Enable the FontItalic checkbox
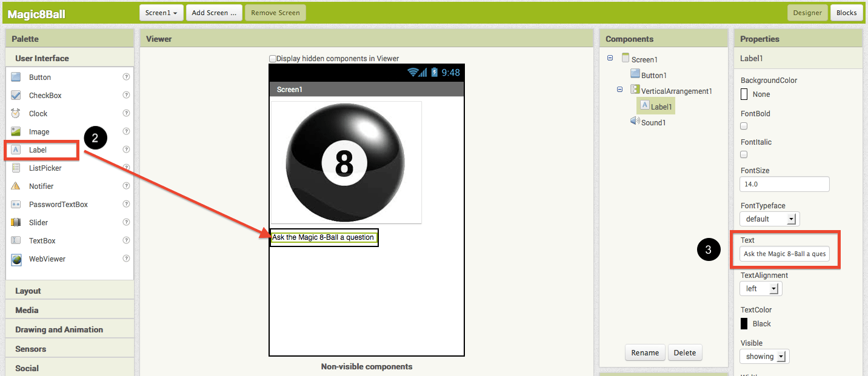Image resolution: width=868 pixels, height=376 pixels. pyautogui.click(x=744, y=154)
